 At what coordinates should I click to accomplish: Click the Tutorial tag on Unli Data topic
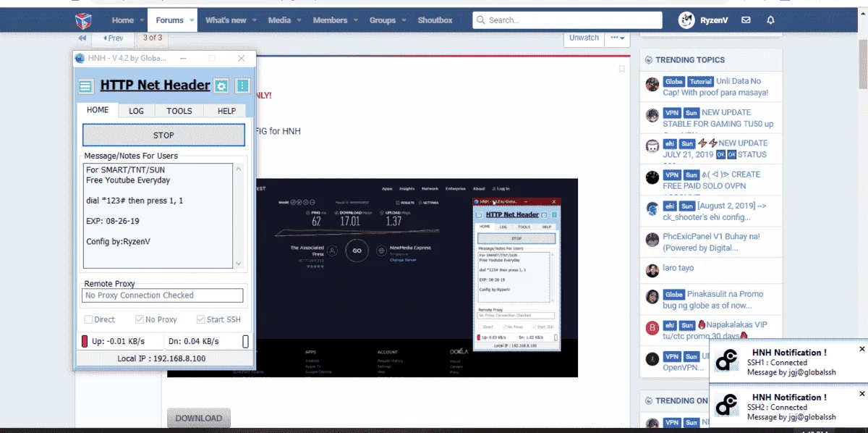[700, 82]
